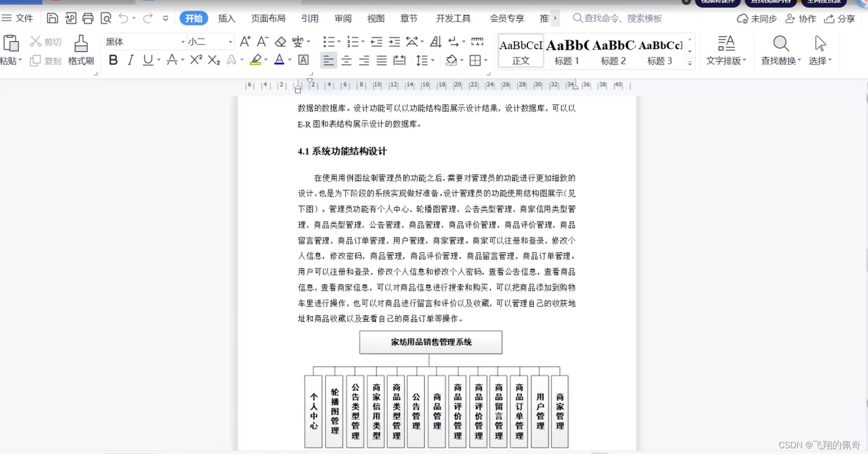The width and height of the screenshot is (868, 454).
Task: Expand quick access toolbar customize arrow
Action: coord(165,19)
